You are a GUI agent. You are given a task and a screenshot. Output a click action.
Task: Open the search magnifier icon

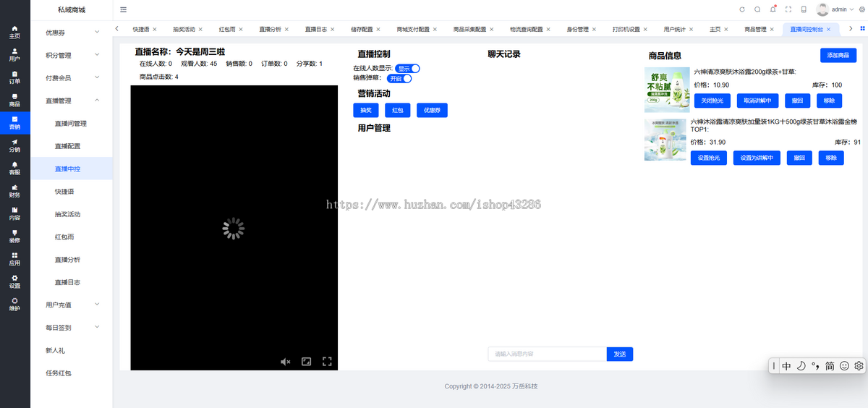pyautogui.click(x=757, y=9)
